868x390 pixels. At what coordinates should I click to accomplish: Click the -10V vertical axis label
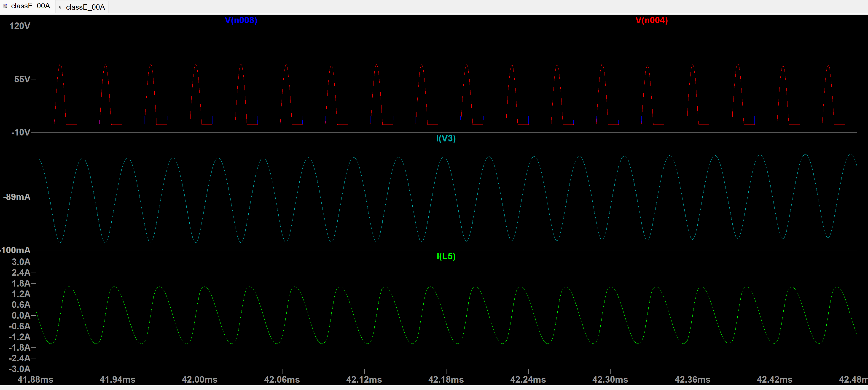click(x=21, y=132)
